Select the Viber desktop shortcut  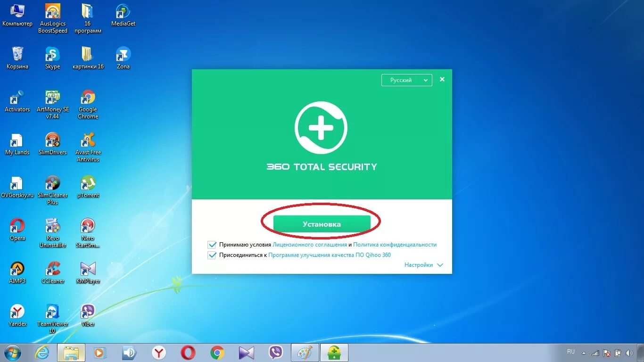click(x=88, y=315)
